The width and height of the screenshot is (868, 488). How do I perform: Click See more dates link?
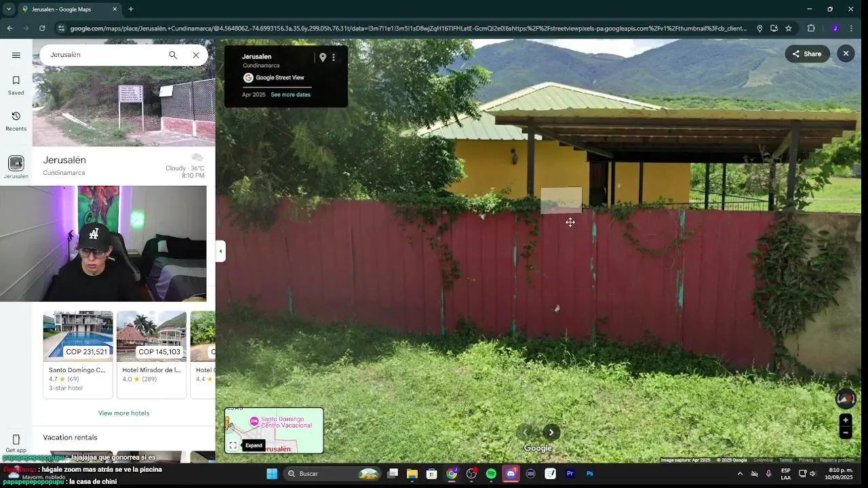point(290,95)
